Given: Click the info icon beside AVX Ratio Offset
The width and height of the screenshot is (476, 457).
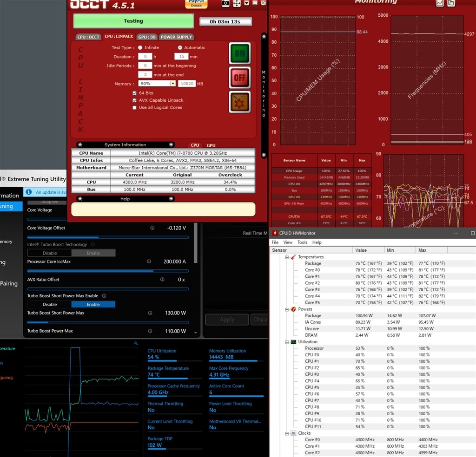Looking at the screenshot, I should pyautogui.click(x=162, y=279).
